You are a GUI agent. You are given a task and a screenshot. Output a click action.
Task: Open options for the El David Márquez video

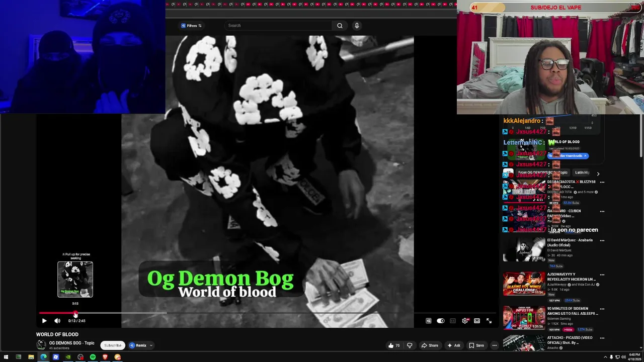(602, 240)
